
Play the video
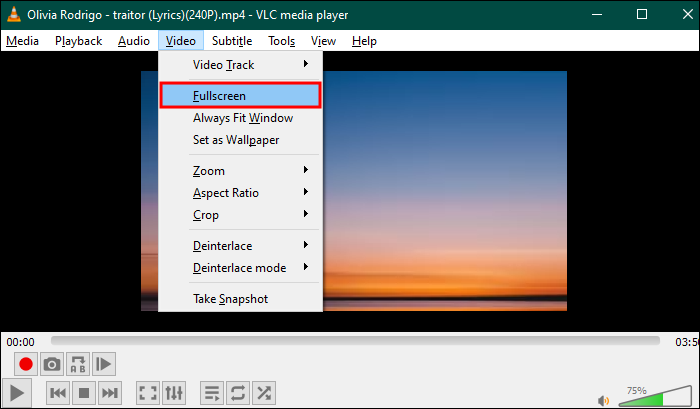(x=17, y=393)
